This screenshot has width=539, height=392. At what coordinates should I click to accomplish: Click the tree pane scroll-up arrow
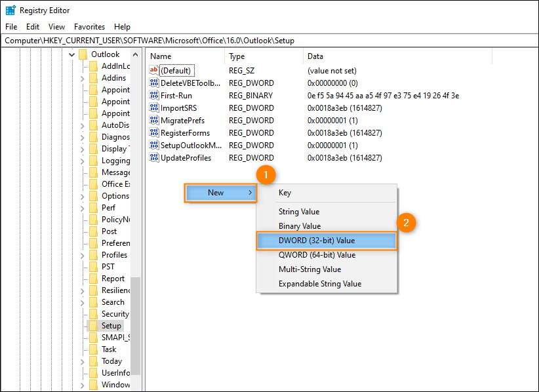pos(136,54)
